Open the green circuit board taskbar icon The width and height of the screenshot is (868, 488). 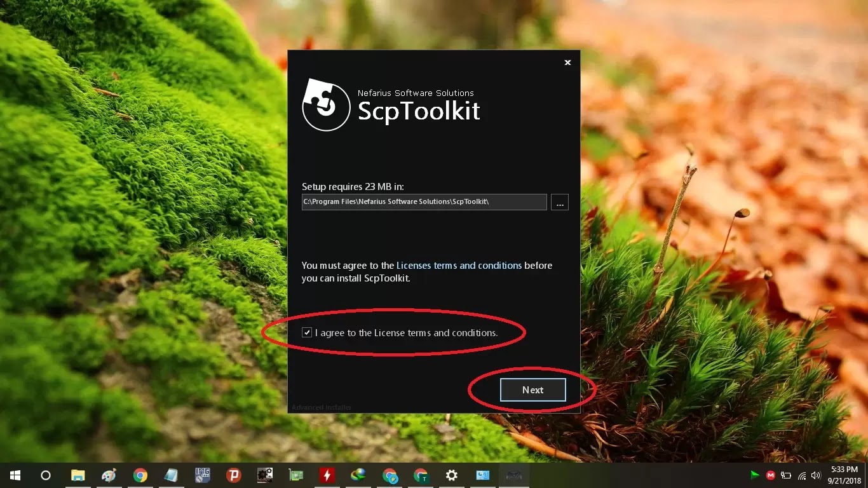[295, 475]
